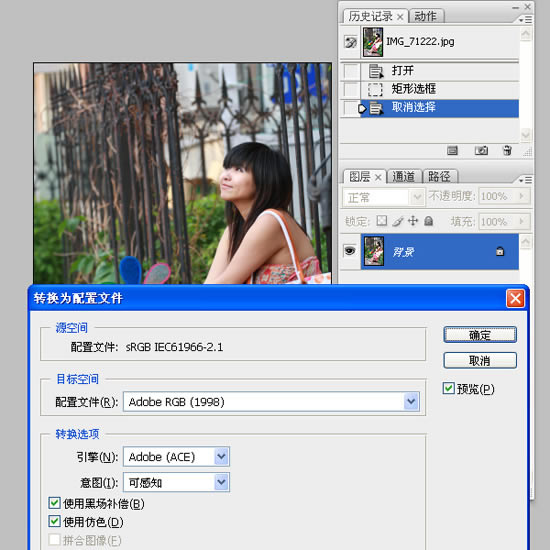Click history panel scrollbar down arrow
The height and width of the screenshot is (550, 550).
525,134
